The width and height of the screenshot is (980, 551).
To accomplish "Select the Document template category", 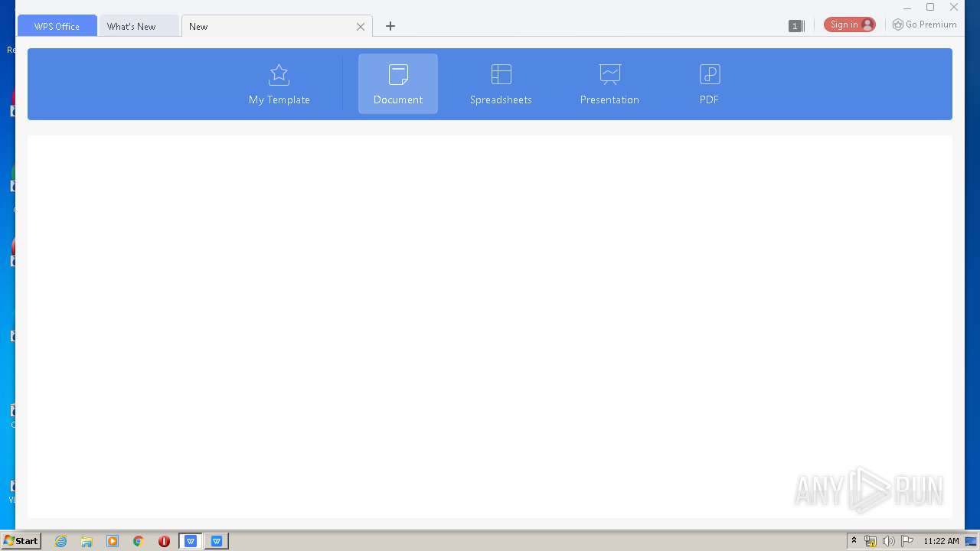I will 398,84.
